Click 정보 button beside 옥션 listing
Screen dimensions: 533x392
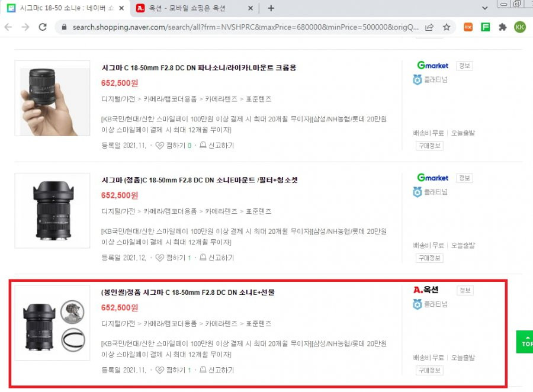(465, 290)
